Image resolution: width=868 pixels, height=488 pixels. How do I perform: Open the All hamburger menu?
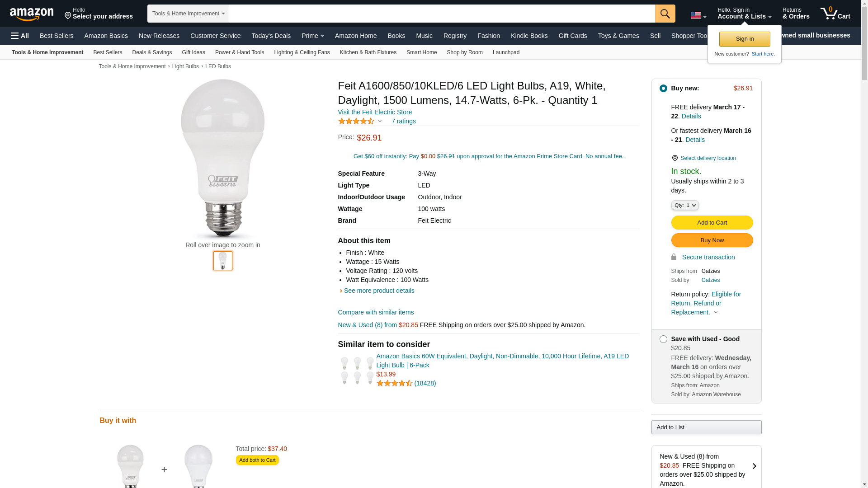click(x=20, y=36)
